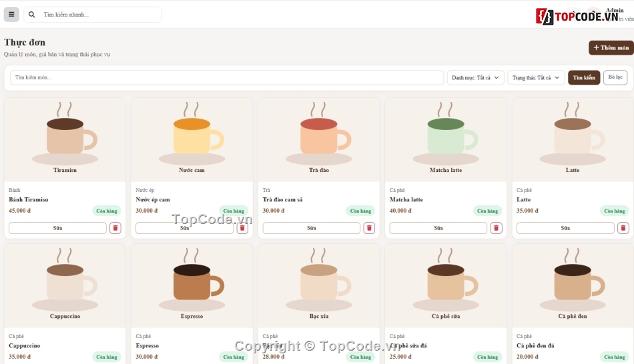The height and width of the screenshot is (364, 634).
Task: Expand the 'Danh mục: Tất cả' dropdown
Action: 475,77
